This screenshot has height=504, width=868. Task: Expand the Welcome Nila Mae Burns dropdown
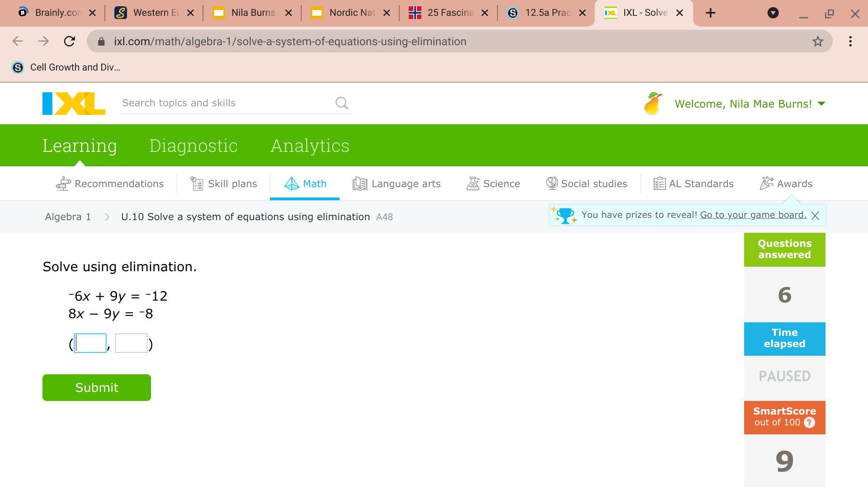821,104
